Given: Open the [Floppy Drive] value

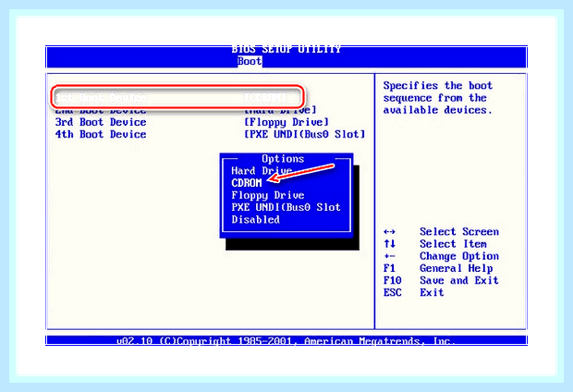Looking at the screenshot, I should click(x=286, y=122).
